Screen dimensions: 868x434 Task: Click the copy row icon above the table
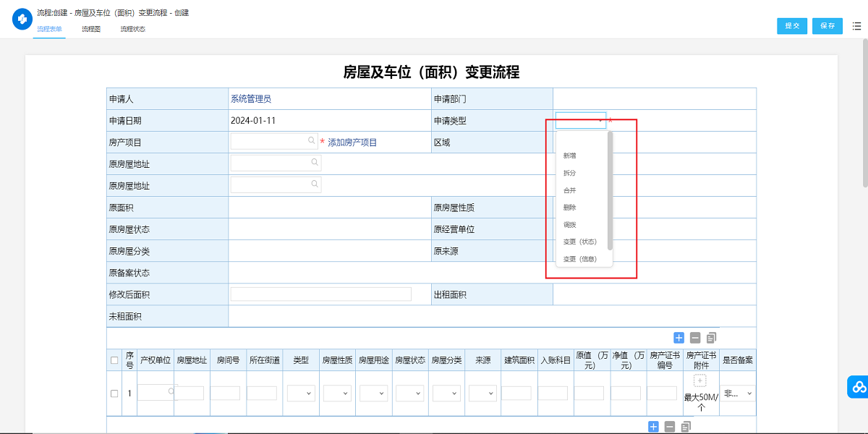pyautogui.click(x=712, y=338)
